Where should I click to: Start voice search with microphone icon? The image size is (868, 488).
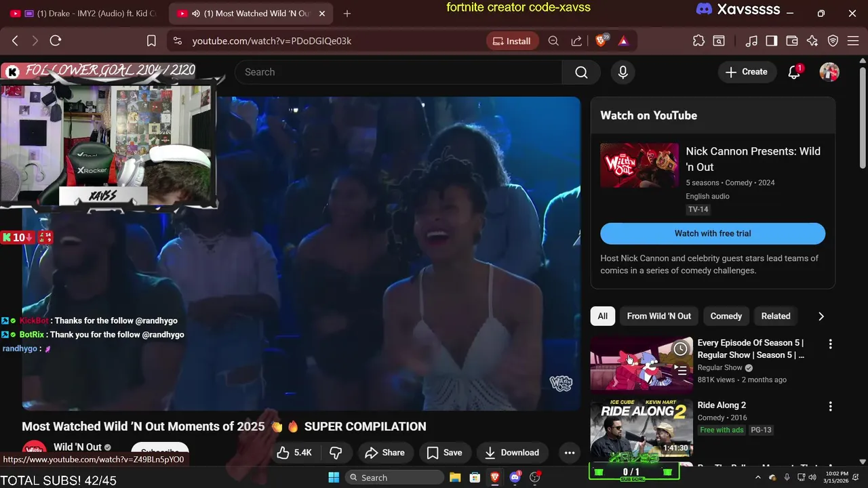coord(623,72)
